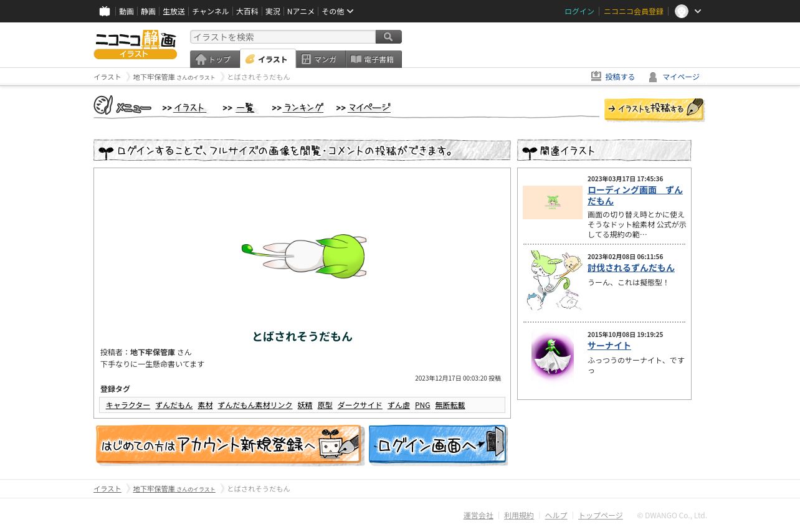800x532 pixels.
Task: Select the 妖精 tag
Action: tap(305, 405)
